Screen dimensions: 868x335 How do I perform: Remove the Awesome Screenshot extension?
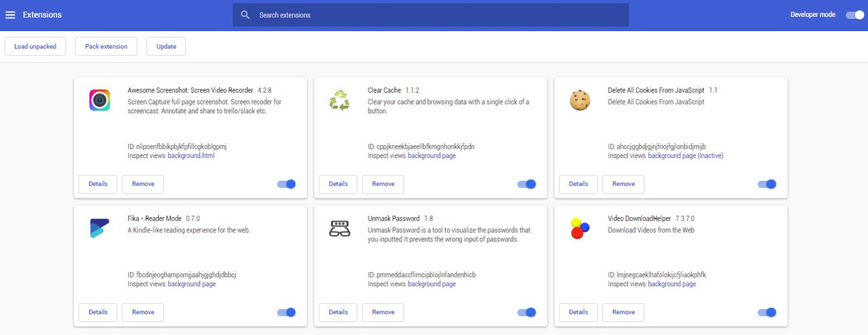(x=143, y=184)
